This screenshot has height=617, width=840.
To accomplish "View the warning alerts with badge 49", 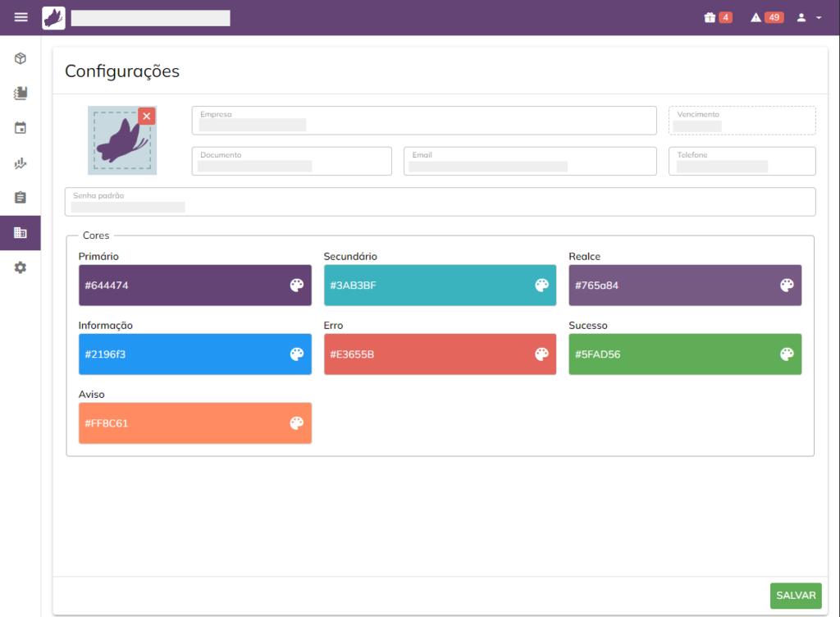I will (x=756, y=17).
